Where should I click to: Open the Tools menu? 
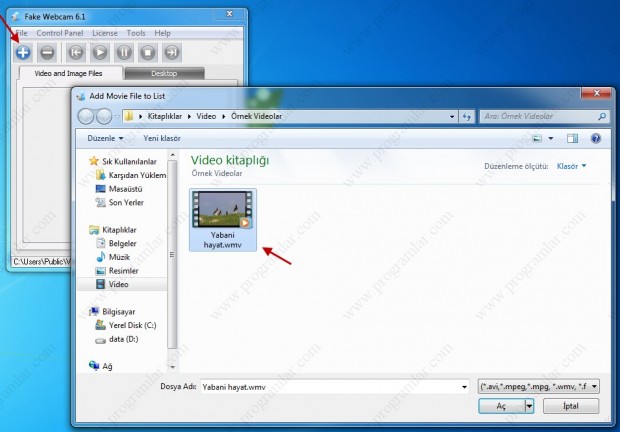tap(136, 33)
